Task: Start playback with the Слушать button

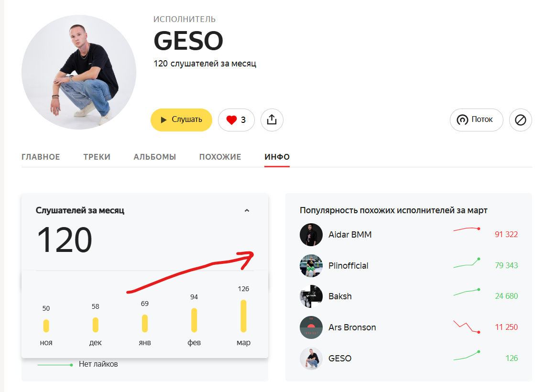Action: [x=182, y=120]
